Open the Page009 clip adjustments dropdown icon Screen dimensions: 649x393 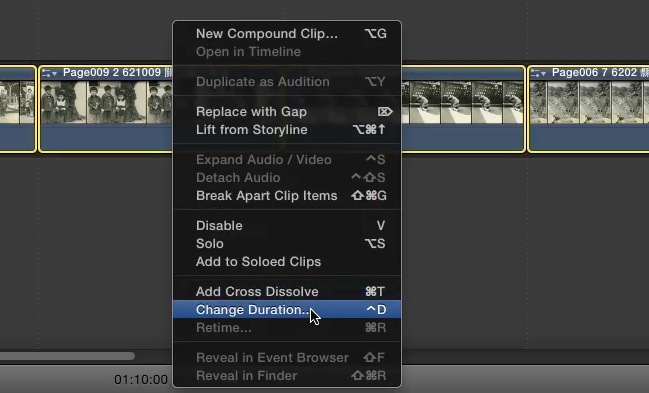(x=49, y=74)
